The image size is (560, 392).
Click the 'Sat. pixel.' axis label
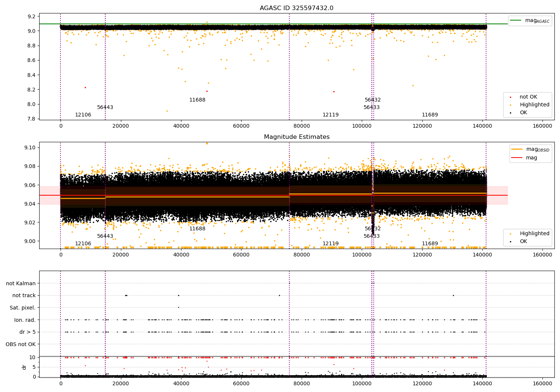[x=23, y=308]
